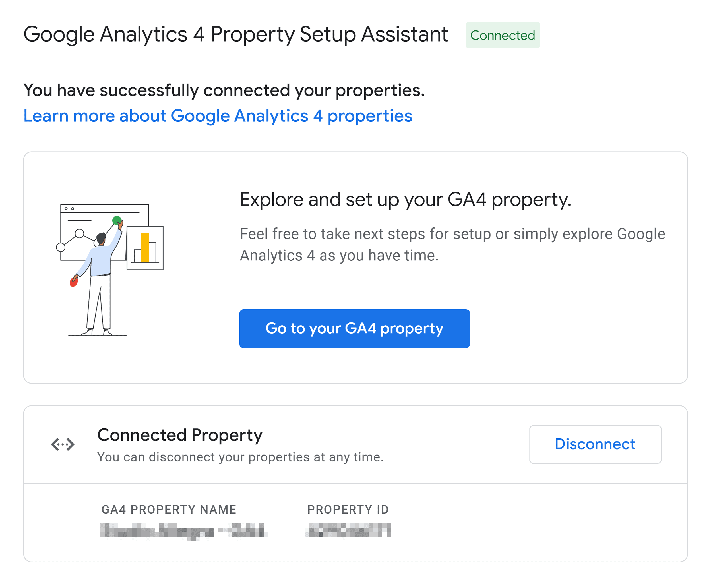Click the disconnect properties at any time text
Screen dimensions: 711x588
pyautogui.click(x=240, y=457)
